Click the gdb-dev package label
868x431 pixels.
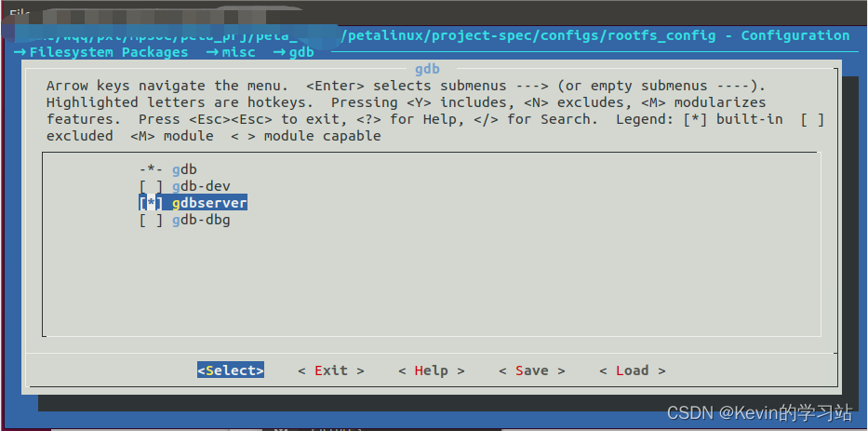coord(201,186)
